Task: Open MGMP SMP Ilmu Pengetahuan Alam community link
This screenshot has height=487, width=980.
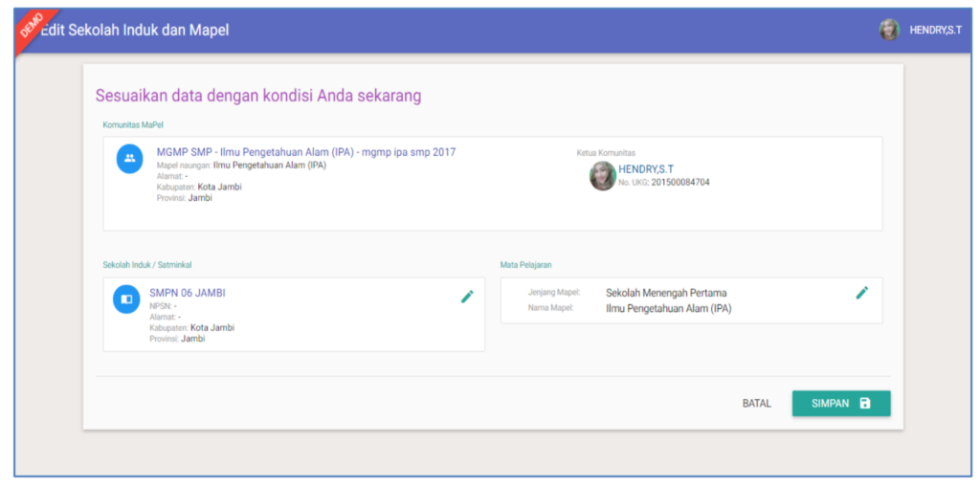Action: [306, 152]
